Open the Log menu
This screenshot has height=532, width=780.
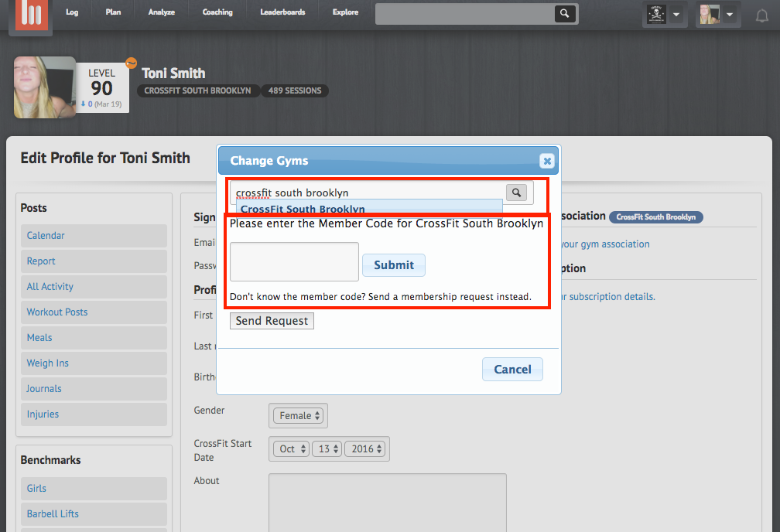[72, 12]
